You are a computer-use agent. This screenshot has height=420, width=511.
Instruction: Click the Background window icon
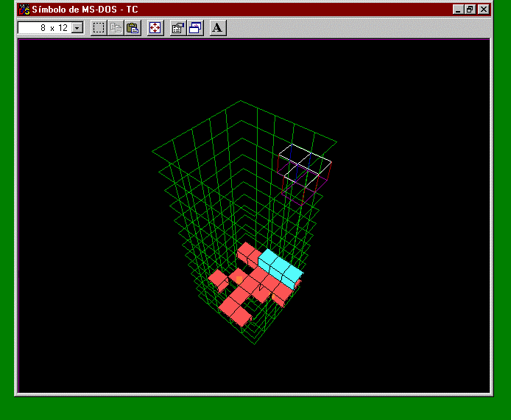pyautogui.click(x=196, y=28)
